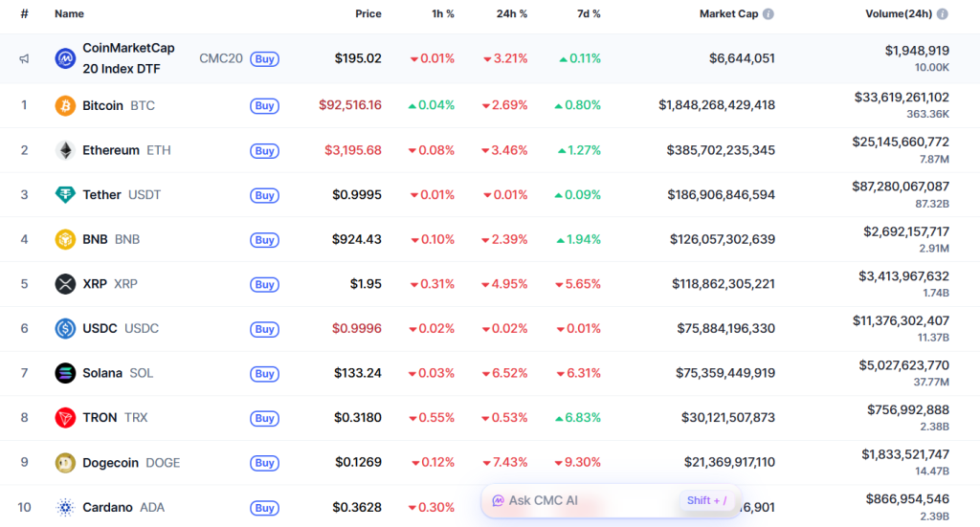Open the Cardano ADA coin page

109,507
